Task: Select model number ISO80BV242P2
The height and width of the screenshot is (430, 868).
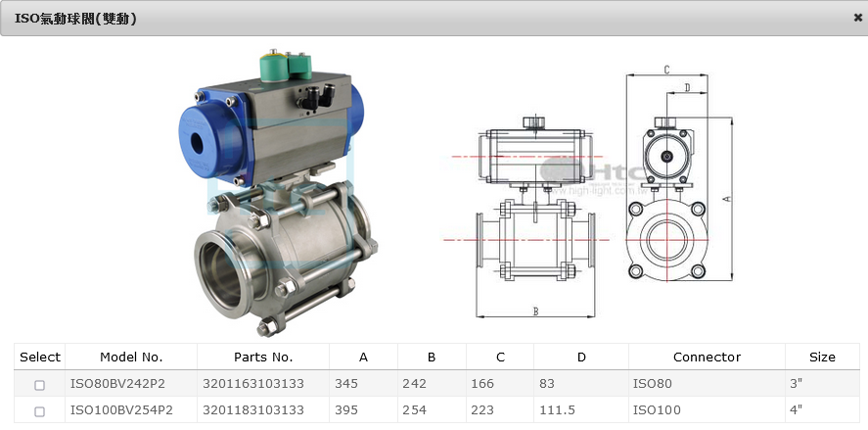Action: (x=117, y=384)
